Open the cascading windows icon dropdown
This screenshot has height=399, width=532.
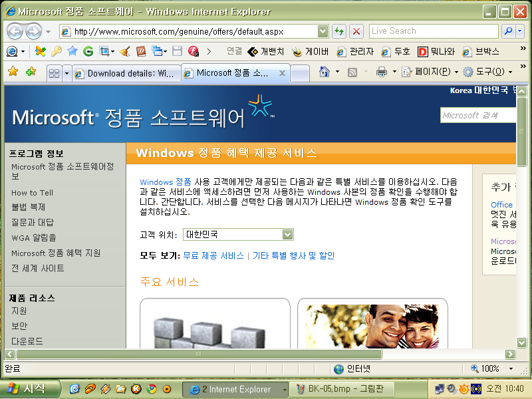[165, 52]
